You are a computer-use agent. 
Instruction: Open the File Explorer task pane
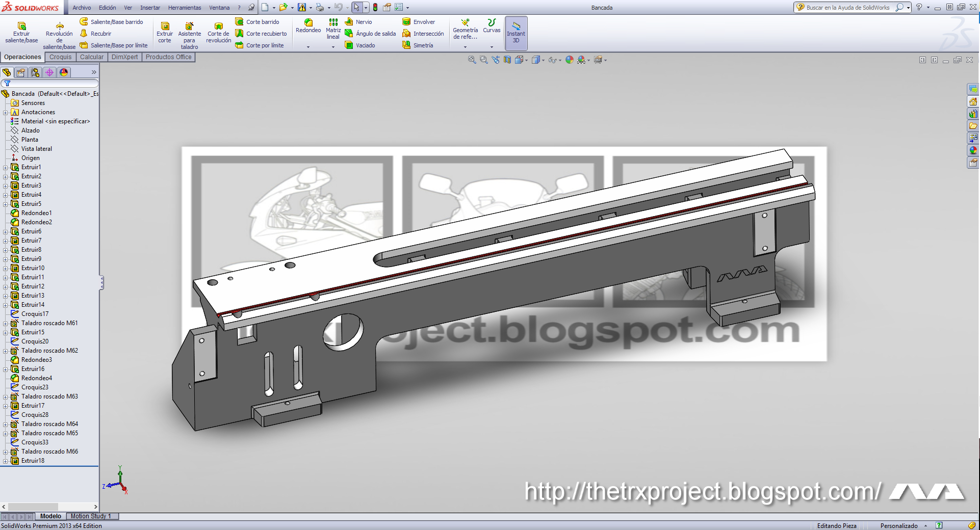point(973,125)
